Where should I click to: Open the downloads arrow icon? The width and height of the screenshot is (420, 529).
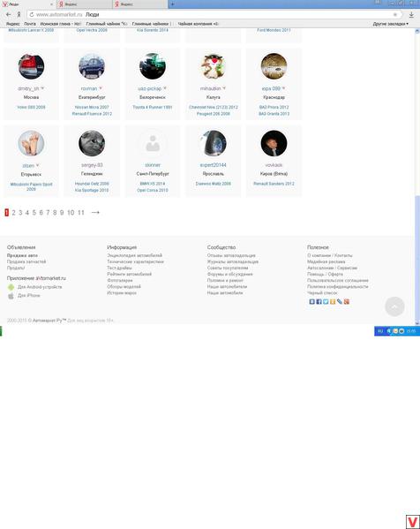(411, 15)
